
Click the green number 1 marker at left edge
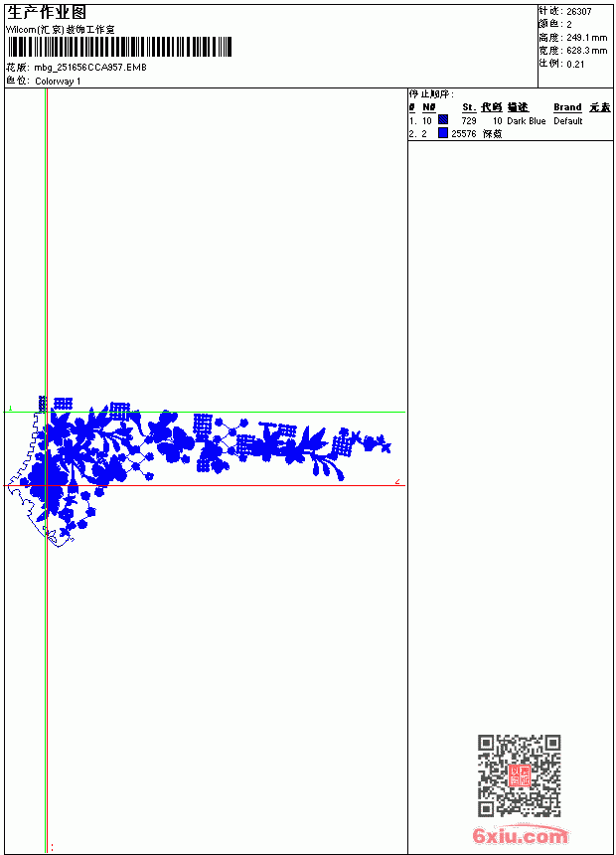[10, 408]
